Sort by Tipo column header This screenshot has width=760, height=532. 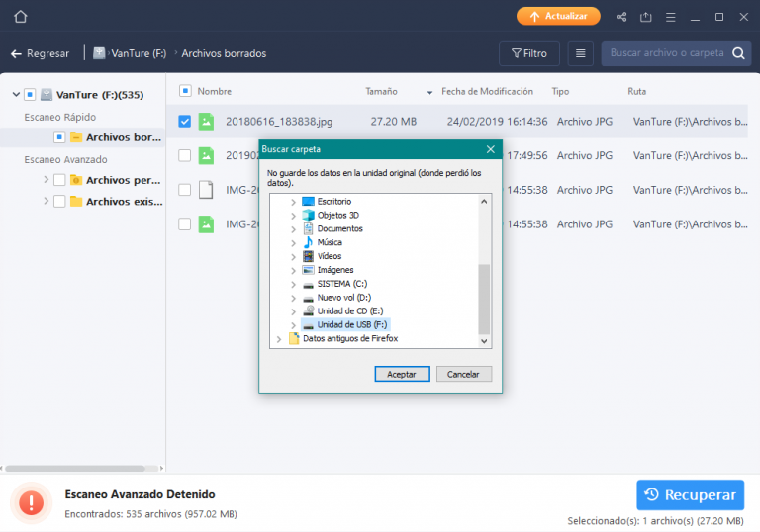[560, 91]
